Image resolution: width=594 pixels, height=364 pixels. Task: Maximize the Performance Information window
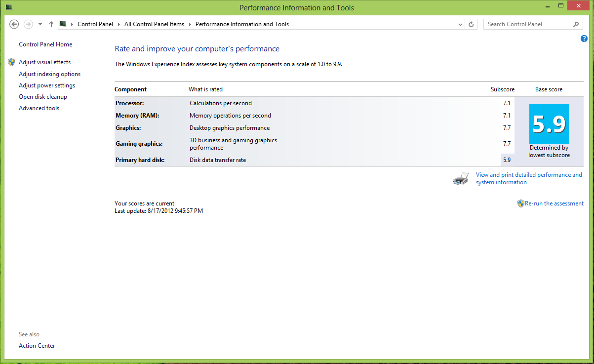pyautogui.click(x=560, y=6)
